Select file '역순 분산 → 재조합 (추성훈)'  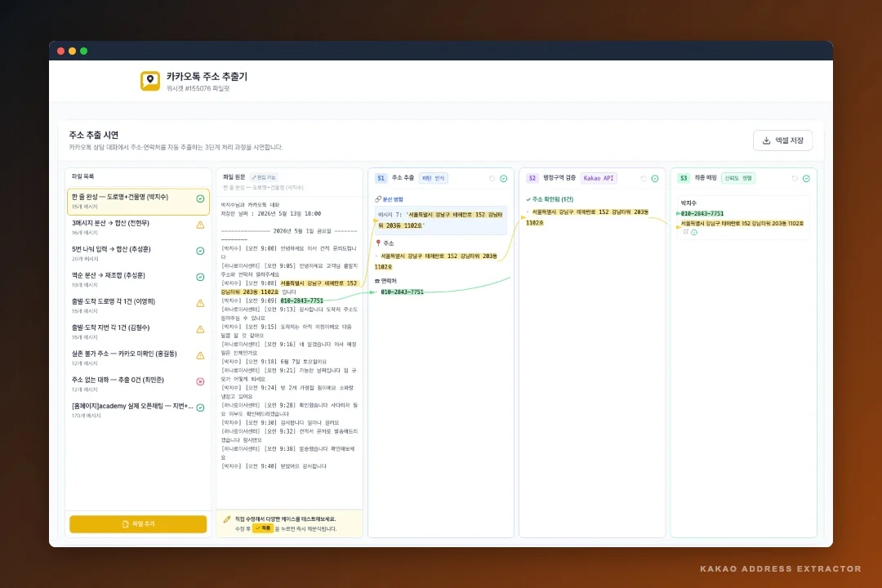138,279
